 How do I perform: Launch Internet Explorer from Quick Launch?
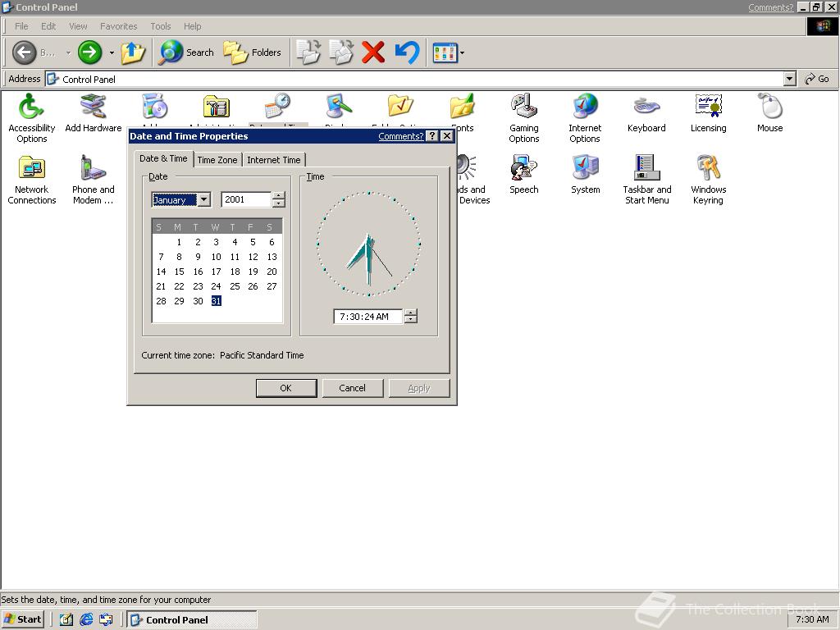pyautogui.click(x=86, y=619)
